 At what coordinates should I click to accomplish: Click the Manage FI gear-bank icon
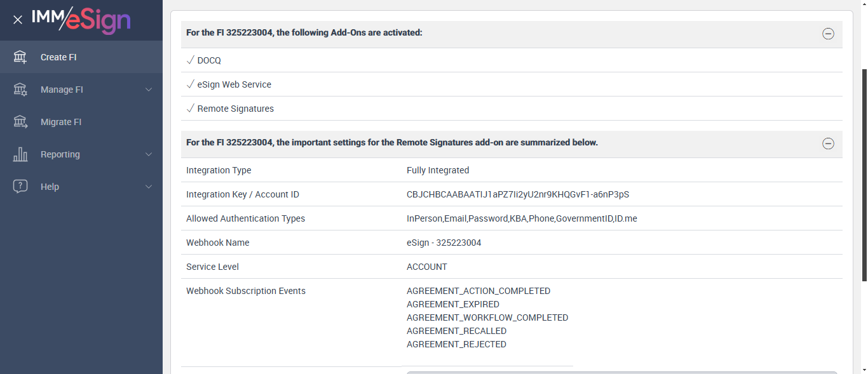point(20,90)
